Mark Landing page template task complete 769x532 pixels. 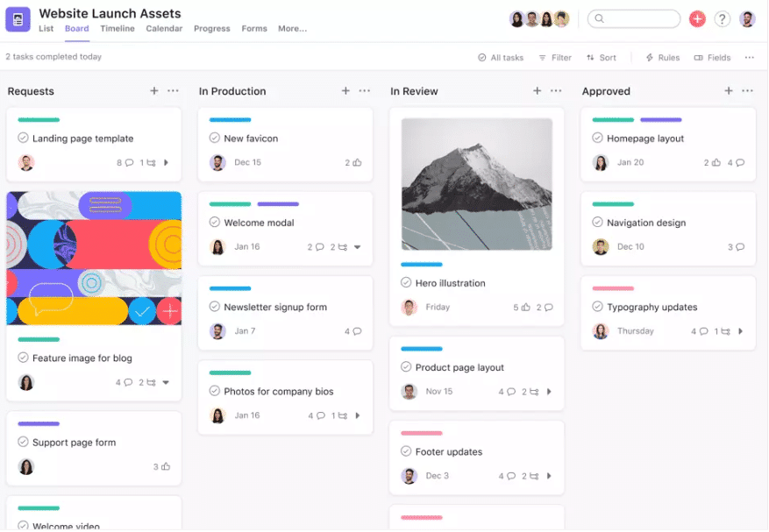tap(23, 138)
